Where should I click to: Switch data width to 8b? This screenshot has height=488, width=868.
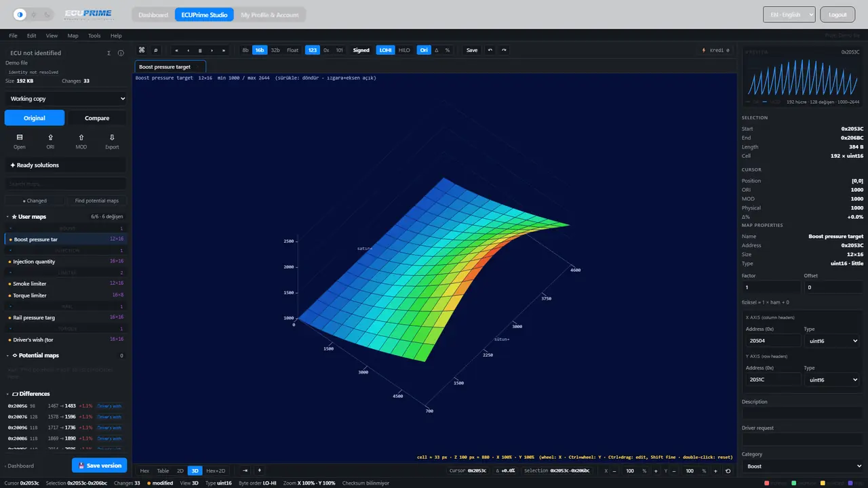pyautogui.click(x=245, y=50)
